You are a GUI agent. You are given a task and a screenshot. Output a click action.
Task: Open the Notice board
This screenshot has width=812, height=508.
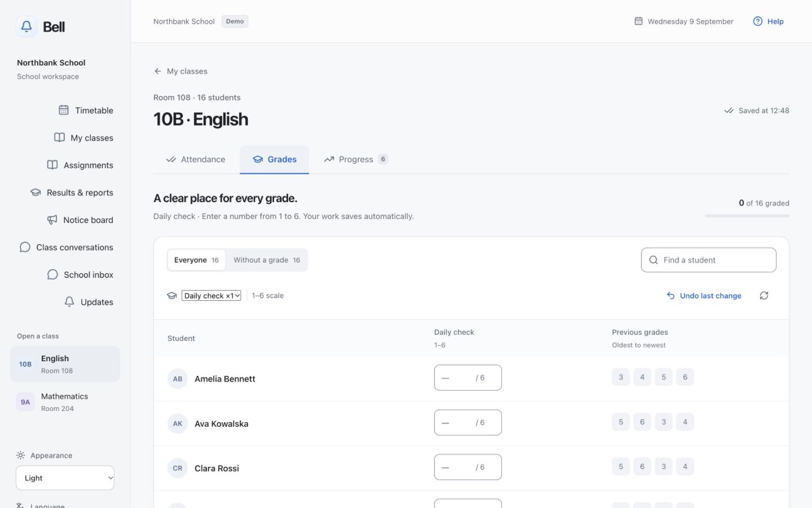[x=80, y=220]
